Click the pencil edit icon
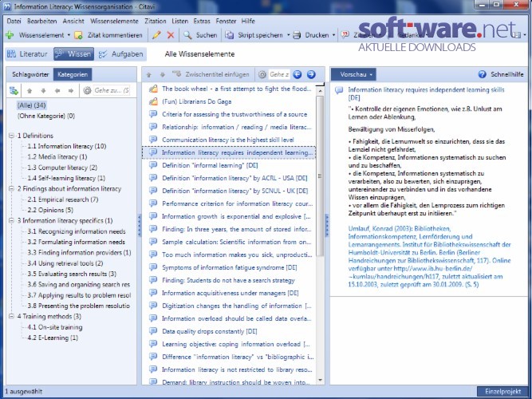Viewport: 532px width, 399px height. click(x=156, y=35)
